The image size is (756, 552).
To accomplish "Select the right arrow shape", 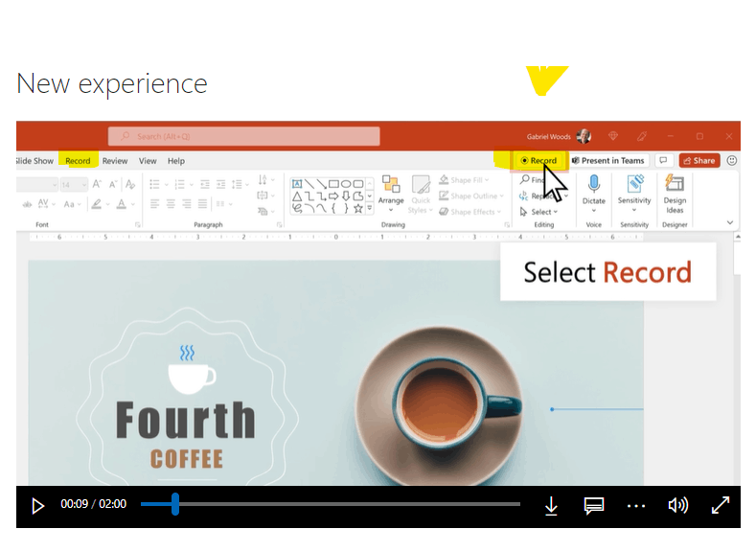I will coord(333,196).
